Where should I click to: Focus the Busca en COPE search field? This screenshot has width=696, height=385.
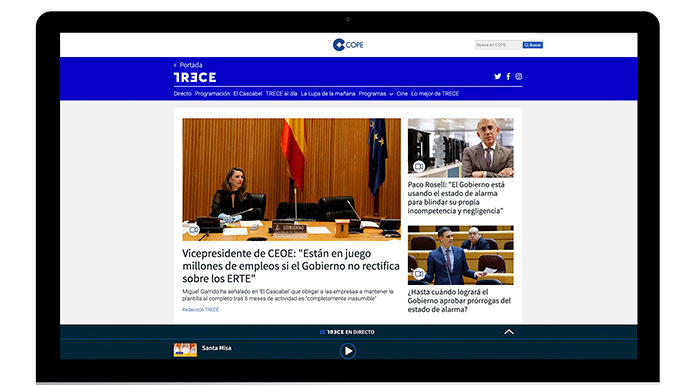click(498, 45)
